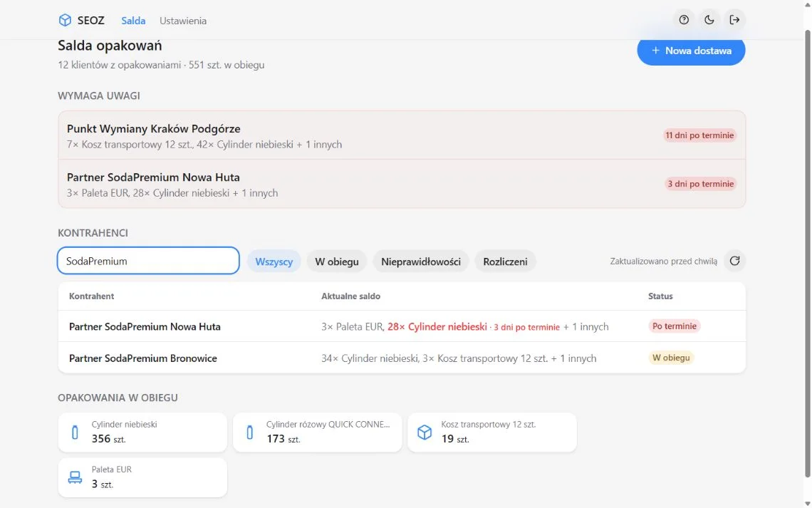This screenshot has width=812, height=508.
Task: Open the Salda navigation tab
Action: [133, 21]
